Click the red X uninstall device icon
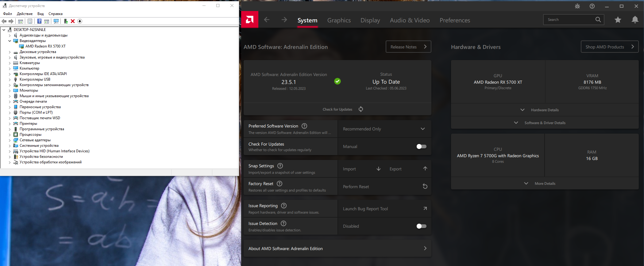Screen dimensions: 644x266 73,21
